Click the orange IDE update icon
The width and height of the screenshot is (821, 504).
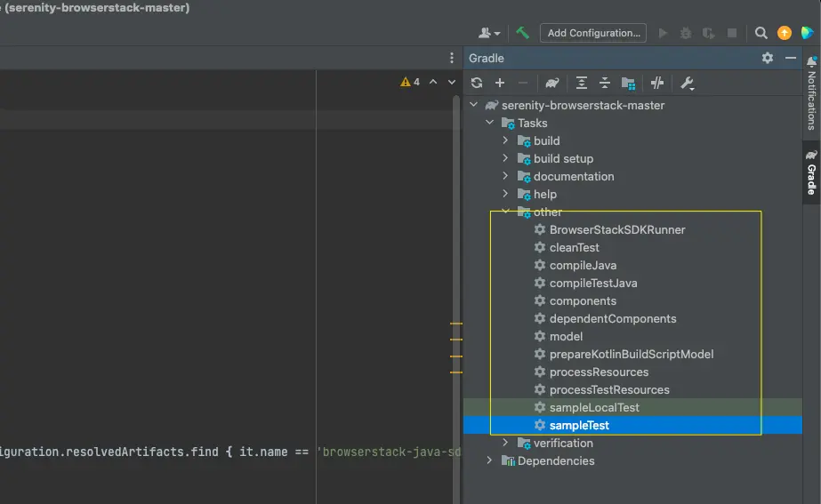tap(784, 33)
